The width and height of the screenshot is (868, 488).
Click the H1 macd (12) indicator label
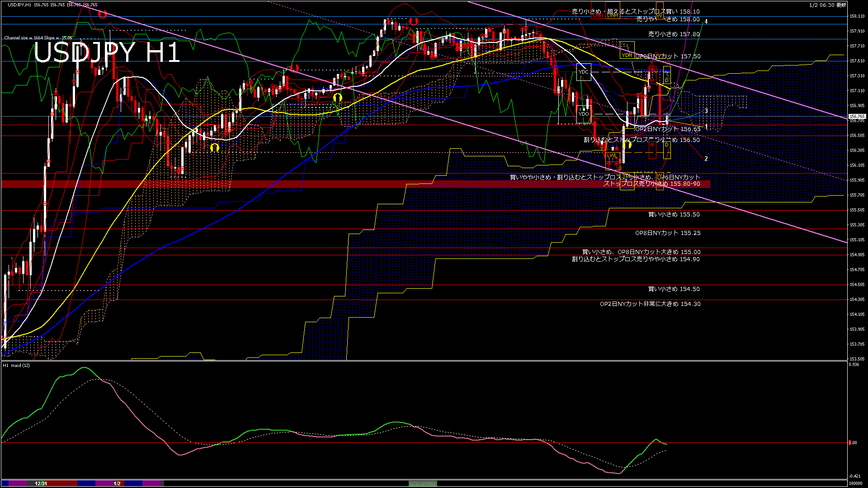click(x=16, y=365)
